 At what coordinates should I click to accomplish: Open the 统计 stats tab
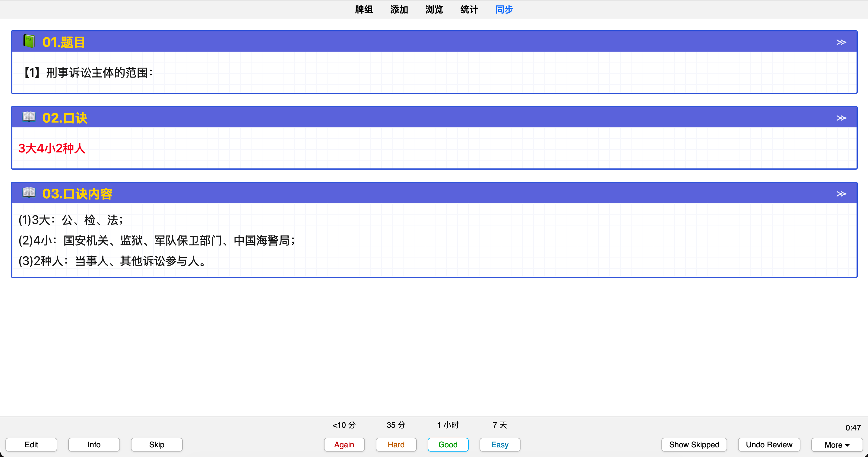tap(469, 9)
